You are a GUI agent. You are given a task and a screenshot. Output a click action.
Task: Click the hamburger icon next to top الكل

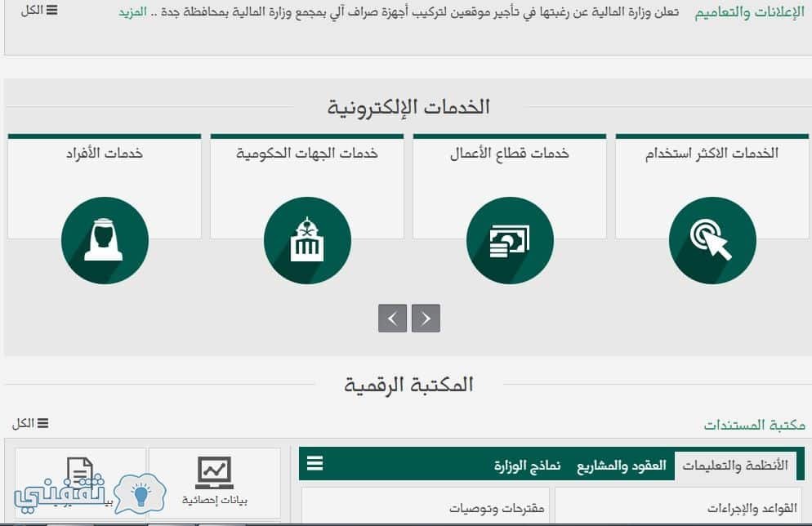pos(54,11)
